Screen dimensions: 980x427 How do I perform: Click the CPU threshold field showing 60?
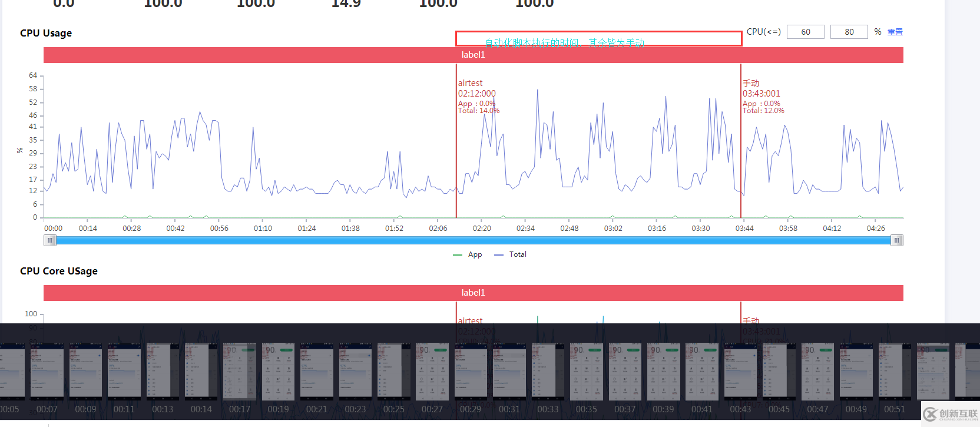tap(806, 32)
